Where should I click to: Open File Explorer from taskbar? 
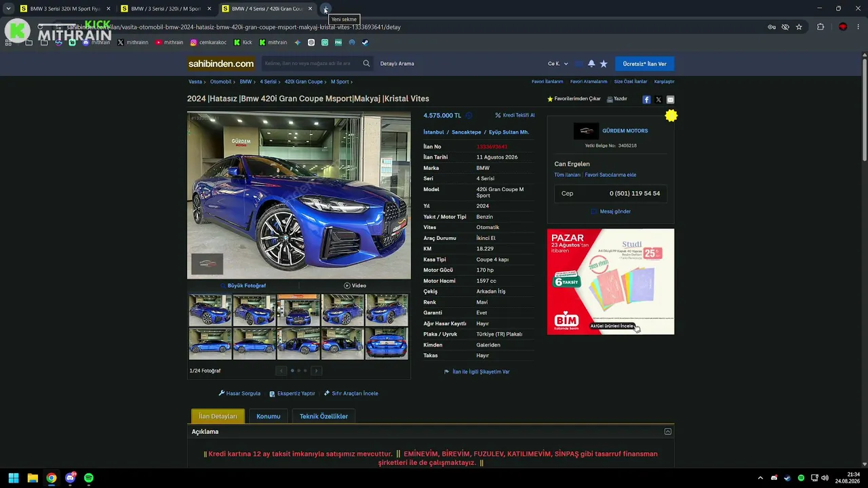tap(33, 478)
